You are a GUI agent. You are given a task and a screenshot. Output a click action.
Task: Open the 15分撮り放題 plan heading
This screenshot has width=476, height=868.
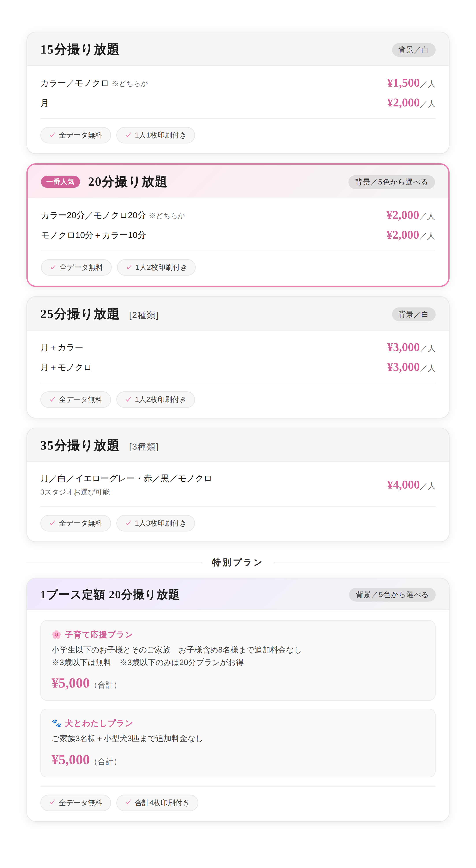coord(80,50)
